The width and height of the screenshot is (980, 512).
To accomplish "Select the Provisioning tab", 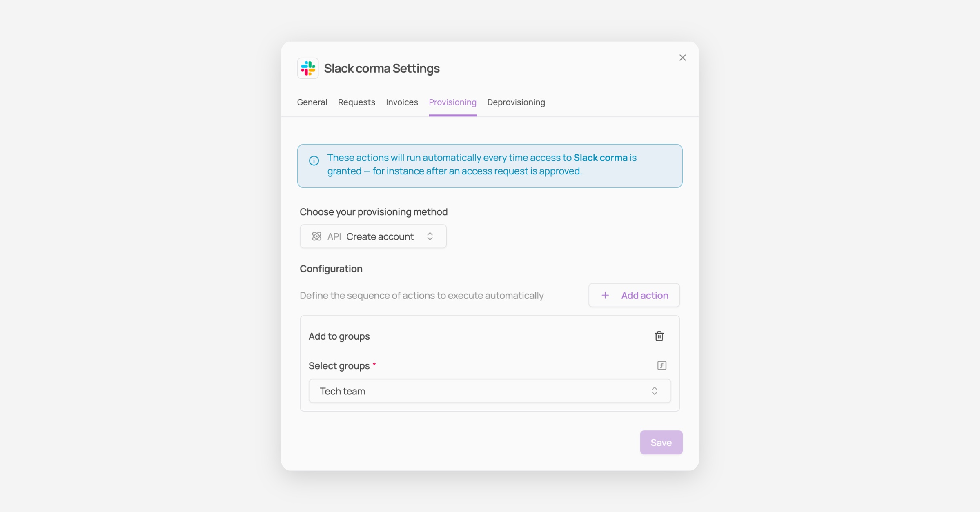I will click(x=452, y=102).
